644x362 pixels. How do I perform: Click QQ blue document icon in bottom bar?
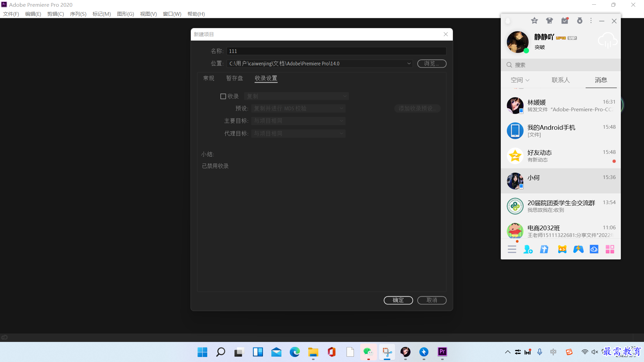click(544, 249)
